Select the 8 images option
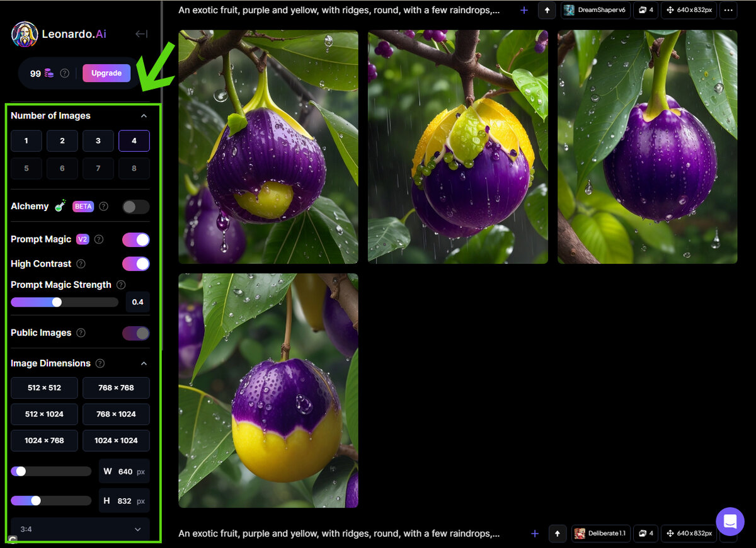 [x=134, y=169]
